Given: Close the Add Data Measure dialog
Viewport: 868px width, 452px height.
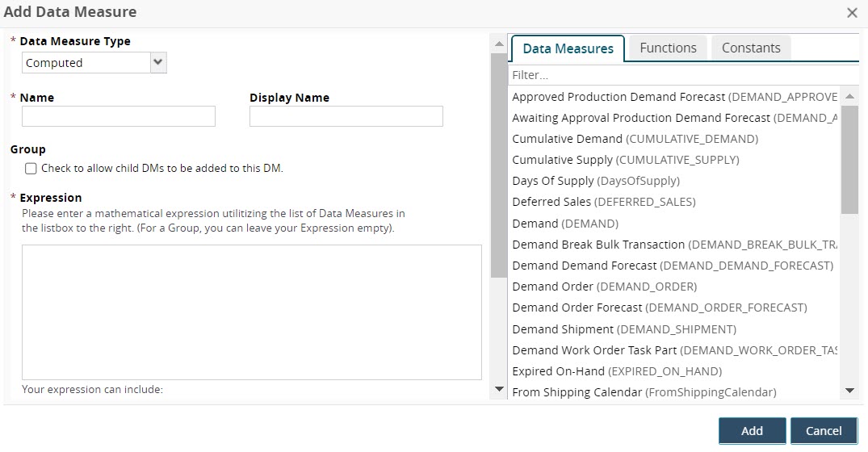Looking at the screenshot, I should point(851,13).
